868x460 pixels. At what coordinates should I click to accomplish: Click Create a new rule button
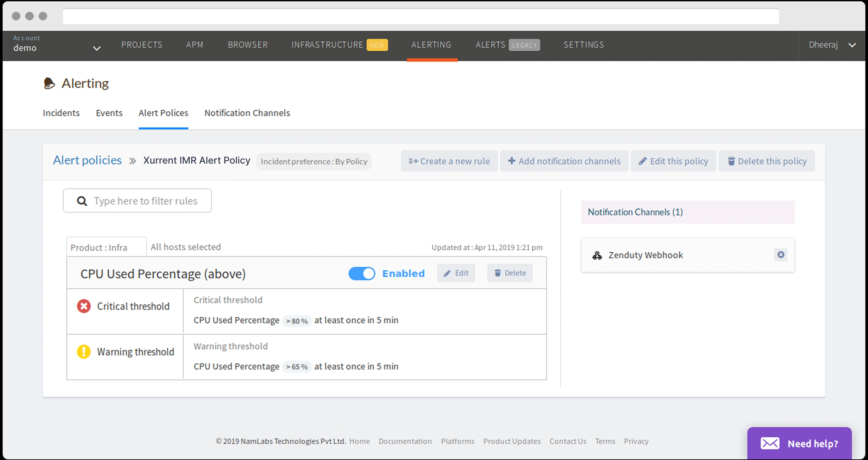449,161
